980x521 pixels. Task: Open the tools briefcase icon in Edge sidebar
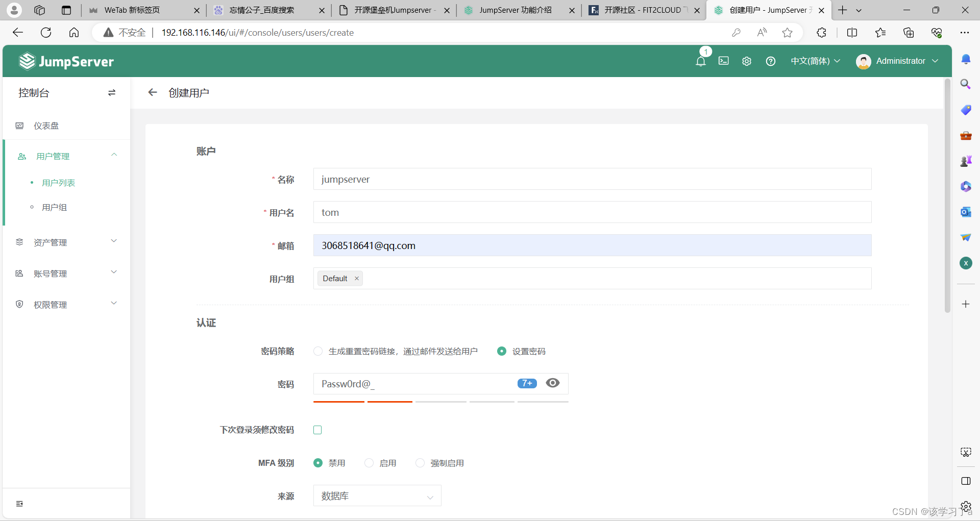pyautogui.click(x=966, y=135)
